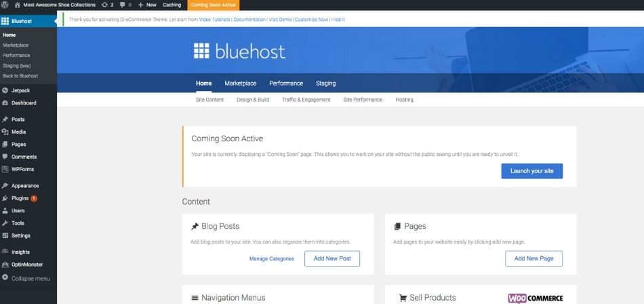Viewport: 644px width, 304px height.
Task: Click the Sell Products card heading
Action: click(432, 298)
